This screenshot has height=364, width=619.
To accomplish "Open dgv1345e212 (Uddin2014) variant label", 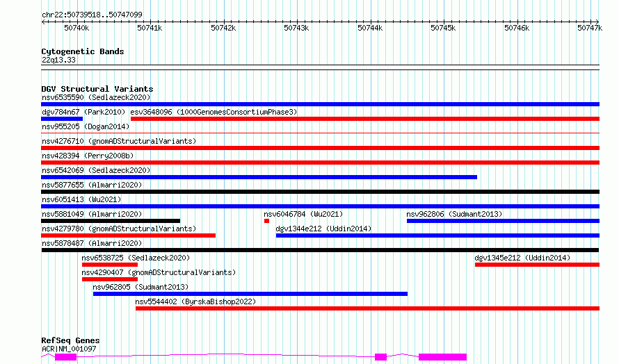I will point(523,258).
